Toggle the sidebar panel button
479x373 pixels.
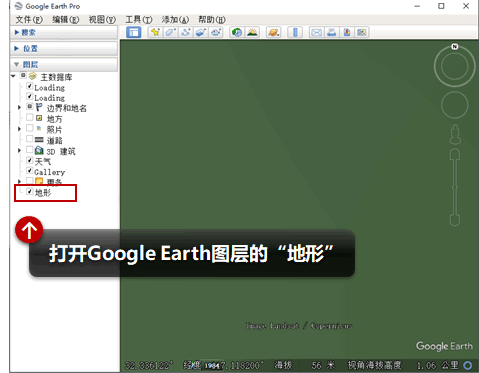[x=134, y=32]
